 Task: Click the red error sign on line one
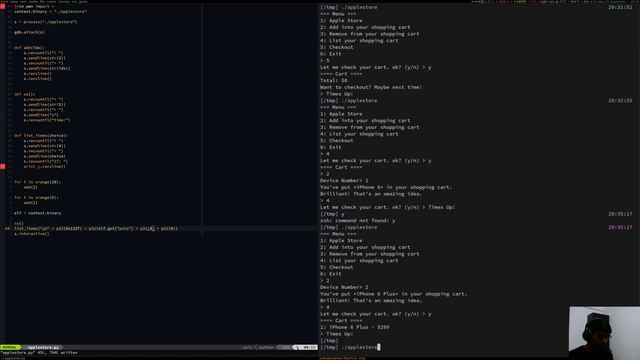(x=2, y=7)
